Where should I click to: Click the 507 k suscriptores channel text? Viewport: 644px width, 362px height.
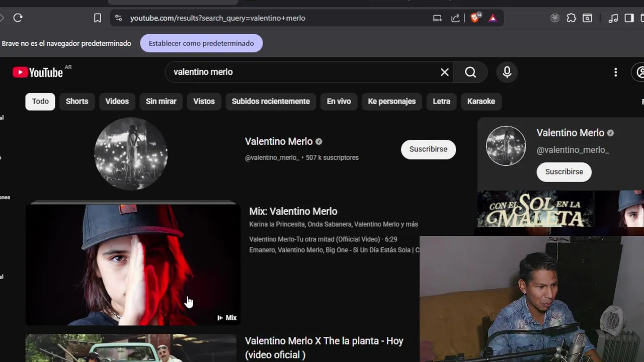point(332,158)
